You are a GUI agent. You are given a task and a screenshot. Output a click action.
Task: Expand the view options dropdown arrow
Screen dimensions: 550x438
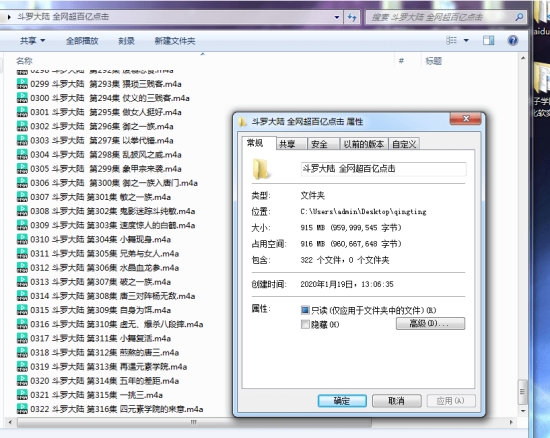466,41
